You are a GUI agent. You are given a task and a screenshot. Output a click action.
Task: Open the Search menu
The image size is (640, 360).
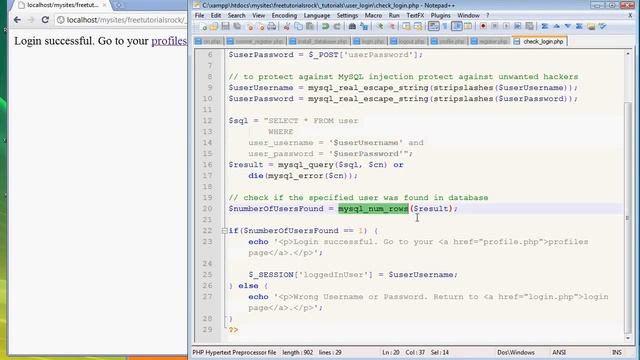[x=237, y=15]
